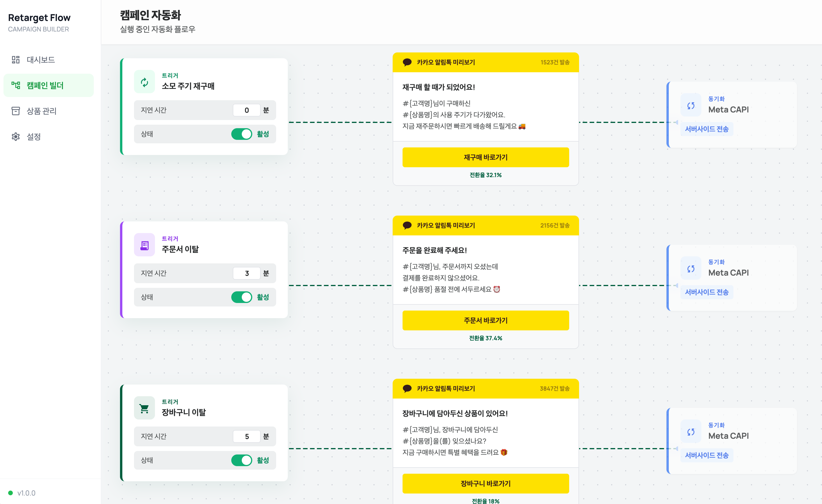The image size is (822, 504).
Task: Click the gear icon next to 설정
Action: coord(16,136)
